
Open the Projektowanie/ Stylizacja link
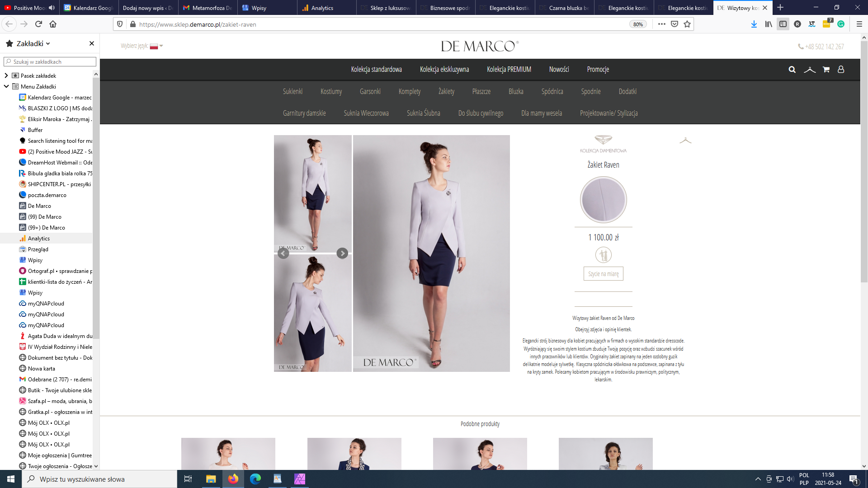coord(609,113)
